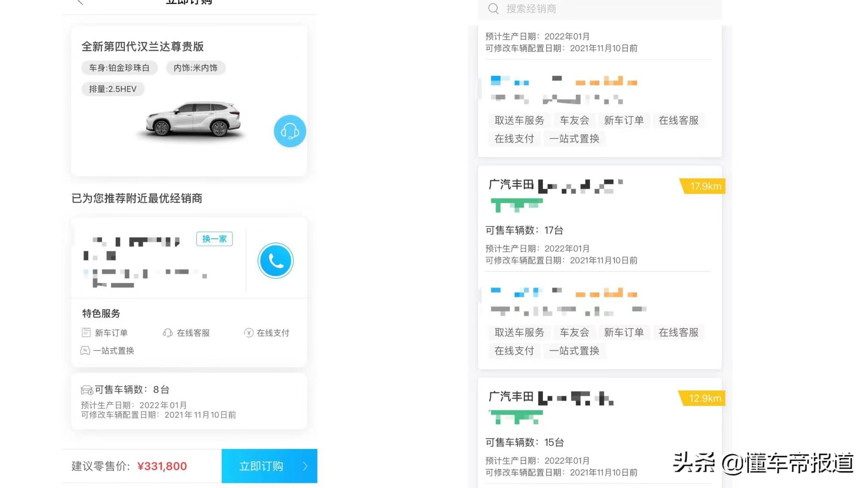Focus the 搜索经销商 search field
Image resolution: width=868 pixels, height=488 pixels.
(x=600, y=9)
